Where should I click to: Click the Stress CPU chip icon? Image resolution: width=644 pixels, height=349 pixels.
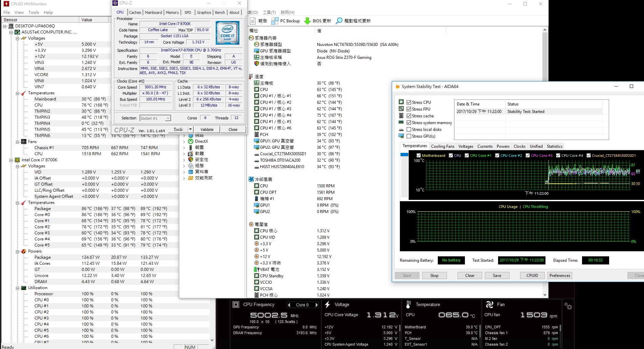pos(401,102)
